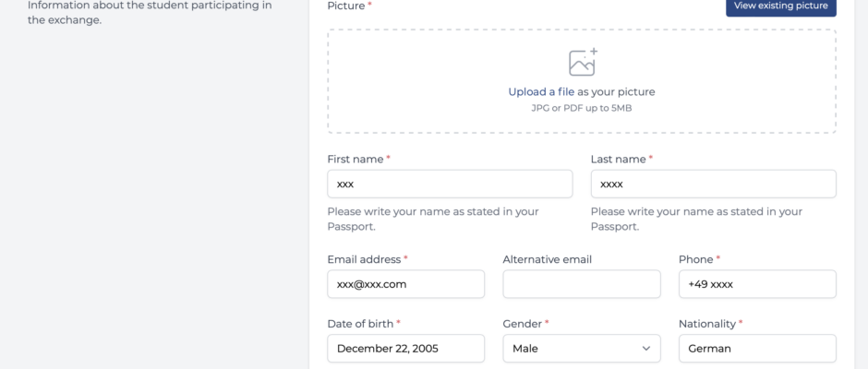Screen dimensions: 868x369
Task: Click the View existing picture button
Action: point(780,6)
